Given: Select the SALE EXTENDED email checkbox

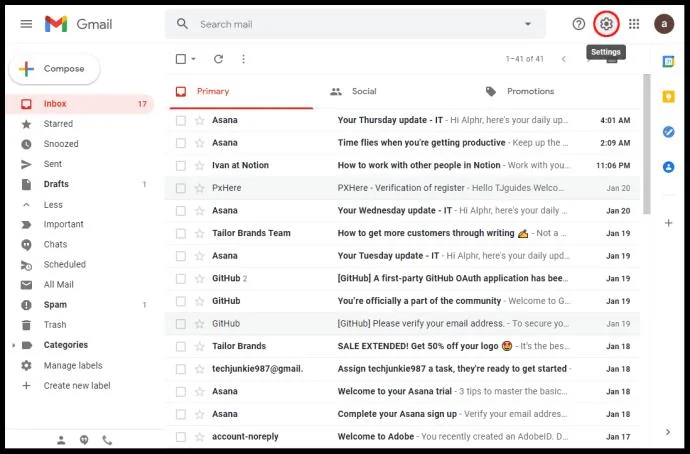Looking at the screenshot, I should click(x=180, y=347).
